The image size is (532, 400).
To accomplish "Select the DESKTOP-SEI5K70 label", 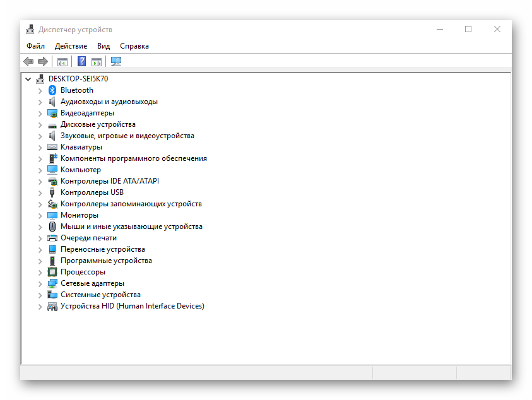I will pyautogui.click(x=78, y=79).
